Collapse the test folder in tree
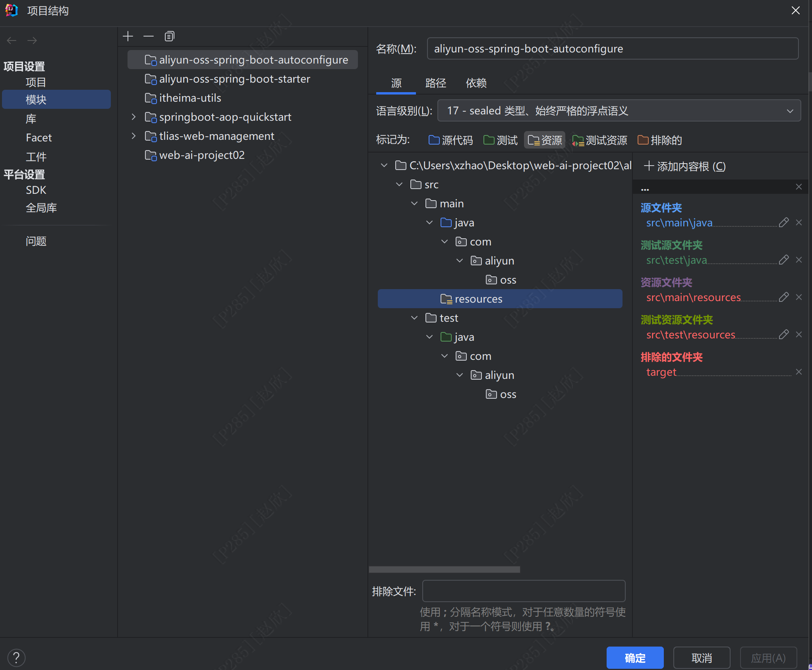Image resolution: width=812 pixels, height=670 pixels. tap(414, 318)
